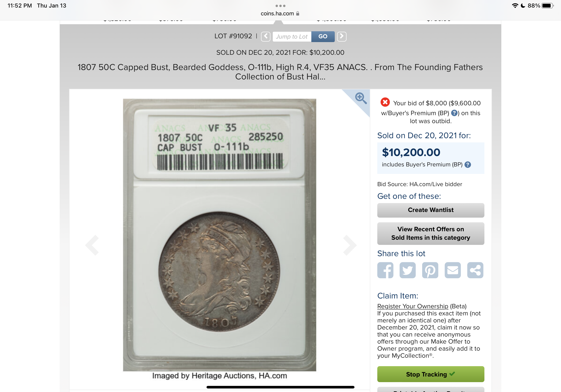Click the Jump to Lot field

click(292, 36)
